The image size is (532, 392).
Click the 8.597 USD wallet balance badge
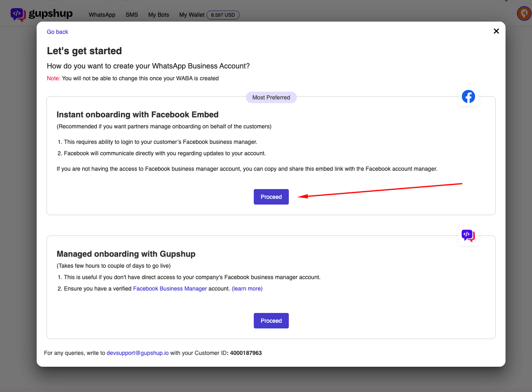point(223,15)
